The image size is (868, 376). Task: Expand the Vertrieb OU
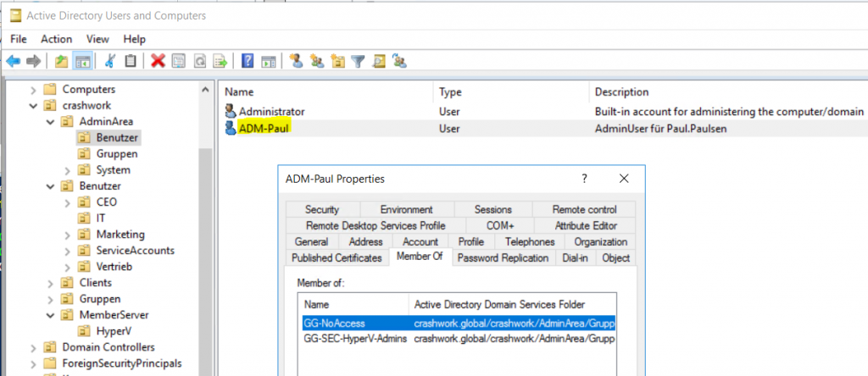(68, 267)
